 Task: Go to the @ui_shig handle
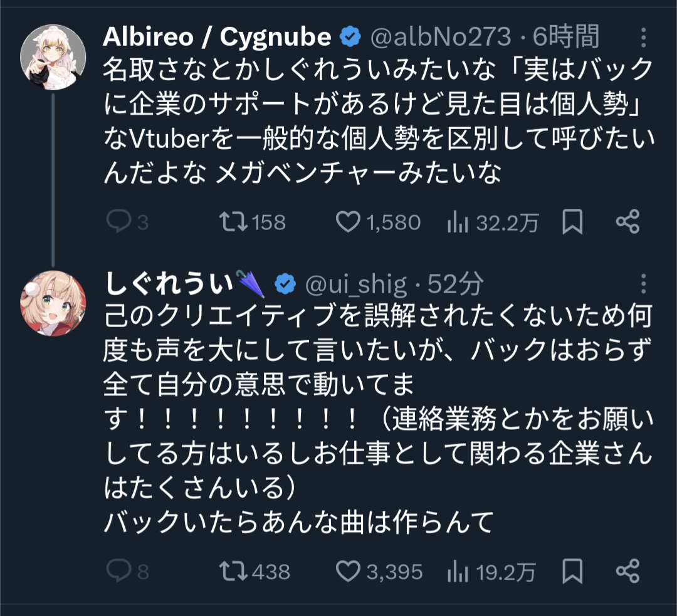coord(356,285)
